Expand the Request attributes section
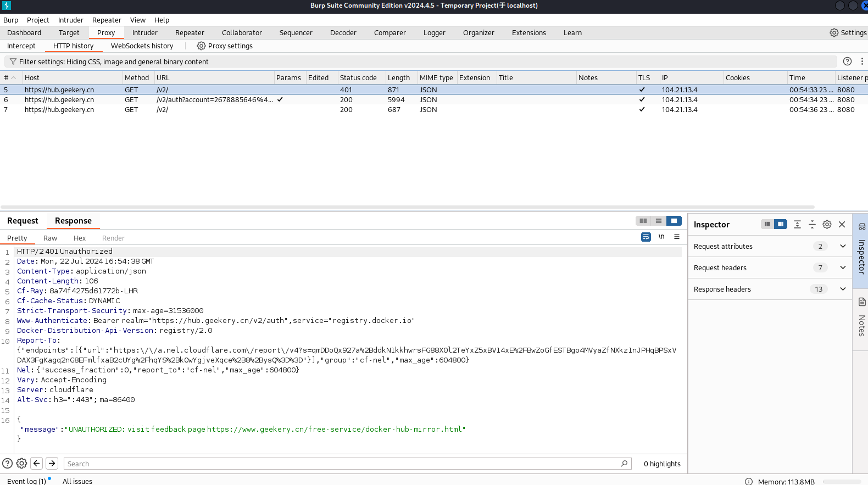 coord(843,247)
